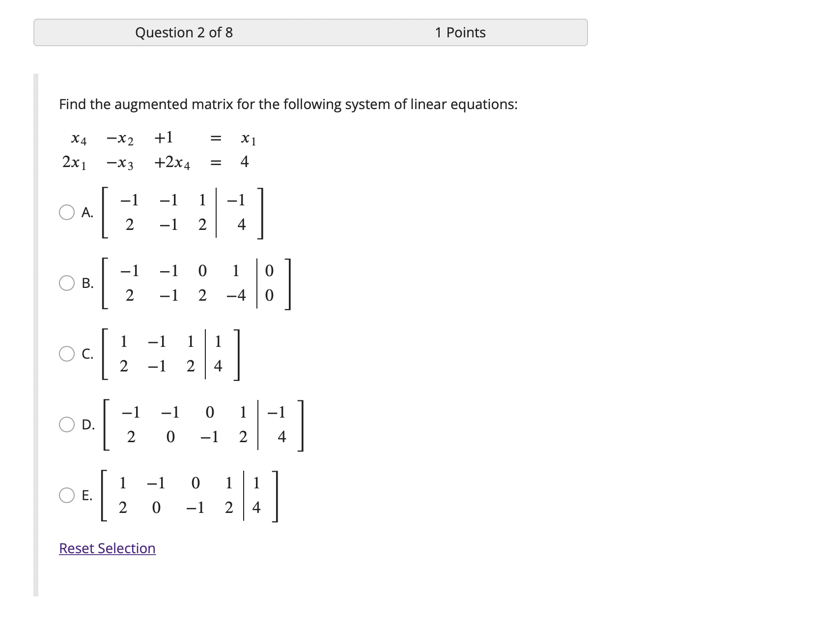The image size is (840, 622).
Task: Click the option A matrix
Action: coord(182,213)
